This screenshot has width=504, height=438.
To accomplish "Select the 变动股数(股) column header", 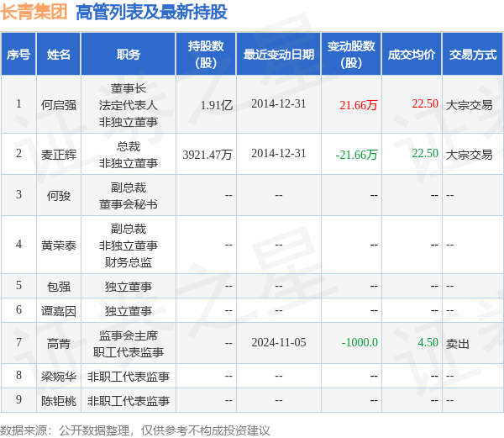I will (351, 55).
